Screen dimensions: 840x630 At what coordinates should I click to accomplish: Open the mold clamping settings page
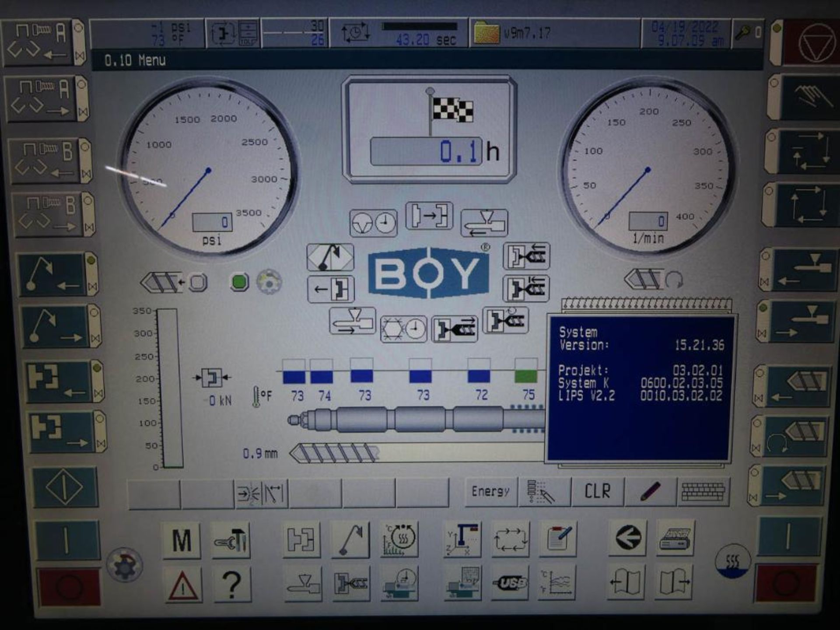click(301, 539)
